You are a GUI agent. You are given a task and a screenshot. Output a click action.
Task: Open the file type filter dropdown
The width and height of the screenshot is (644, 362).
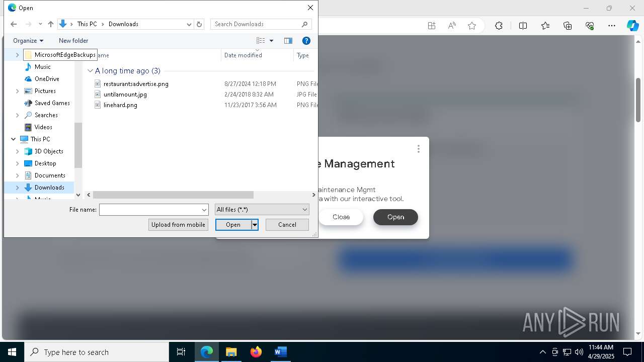pos(262,210)
